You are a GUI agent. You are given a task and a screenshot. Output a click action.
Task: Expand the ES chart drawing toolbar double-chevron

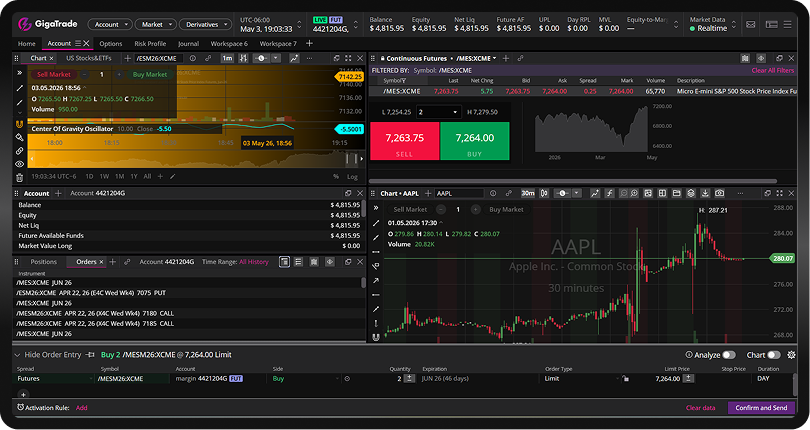[x=20, y=73]
